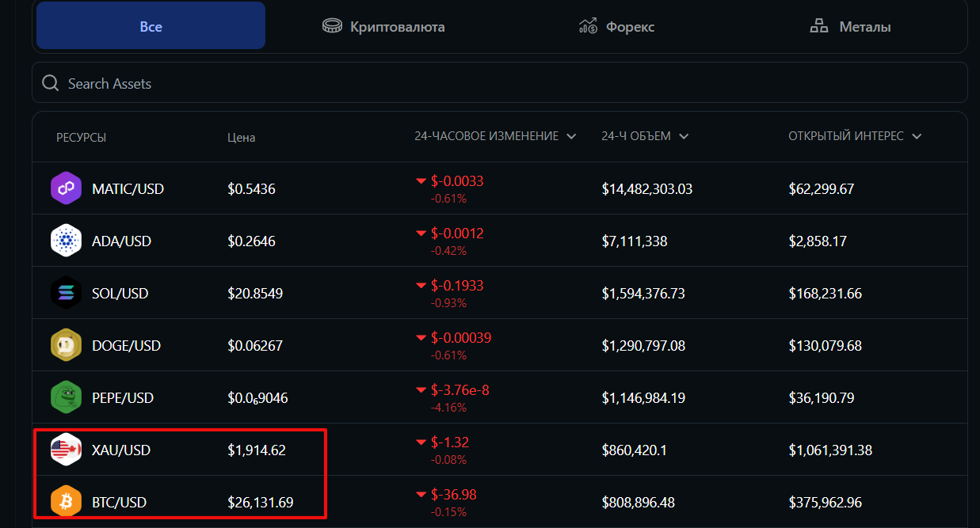Switch to the Криптовалюта tab
980x528 pixels.
click(x=383, y=26)
